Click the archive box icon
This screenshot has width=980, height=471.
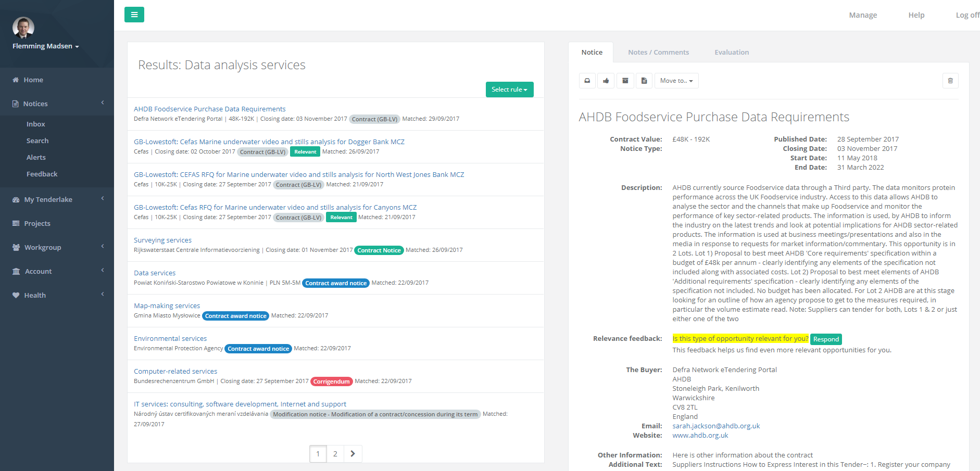(625, 81)
